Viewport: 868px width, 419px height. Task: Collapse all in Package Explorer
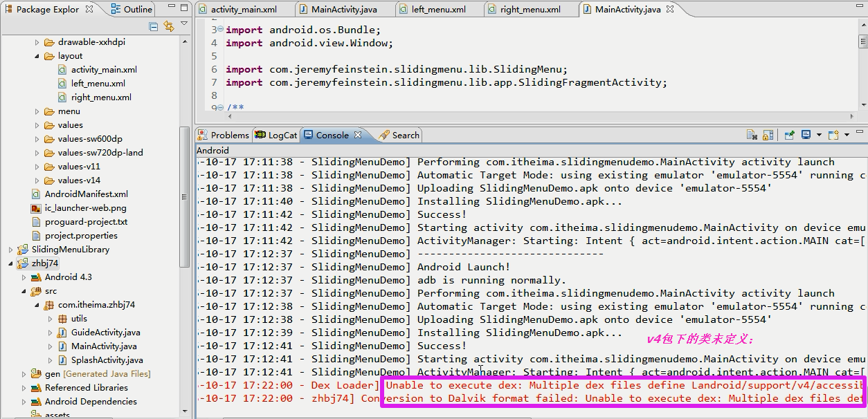coord(154,26)
